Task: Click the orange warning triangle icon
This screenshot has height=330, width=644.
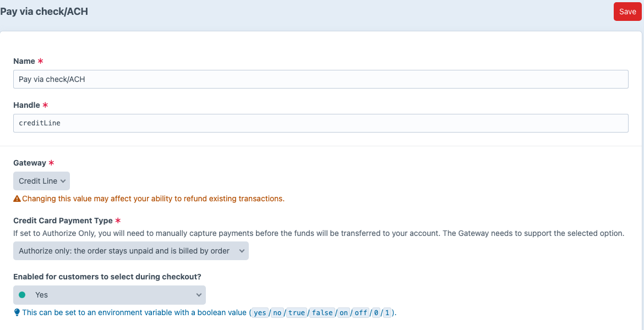Action: pyautogui.click(x=17, y=199)
